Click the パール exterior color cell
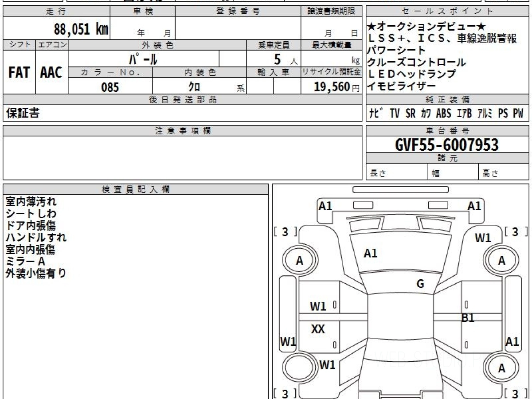The image size is (532, 399). click(144, 59)
